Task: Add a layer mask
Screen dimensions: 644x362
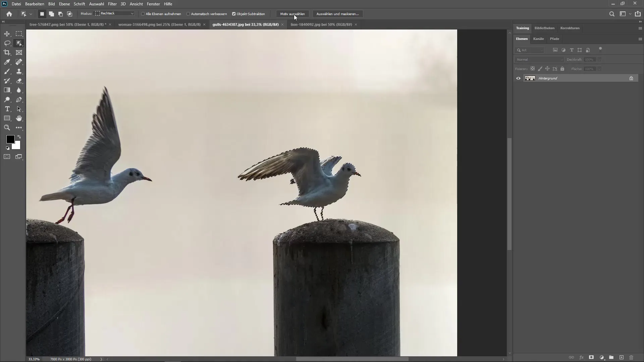Action: tap(591, 357)
